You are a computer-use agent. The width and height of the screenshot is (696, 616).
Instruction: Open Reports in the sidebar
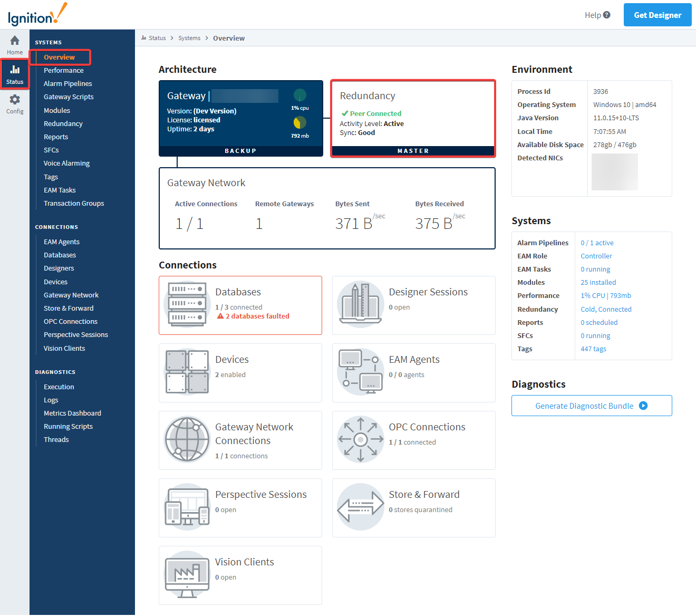click(56, 137)
